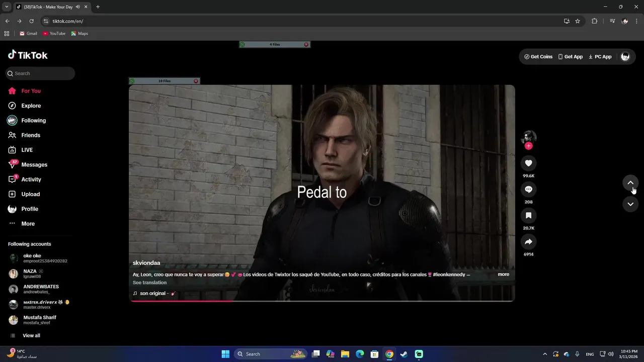Viewport: 644px width, 362px height.
Task: Reload the TikTok page
Action: pyautogui.click(x=31, y=21)
